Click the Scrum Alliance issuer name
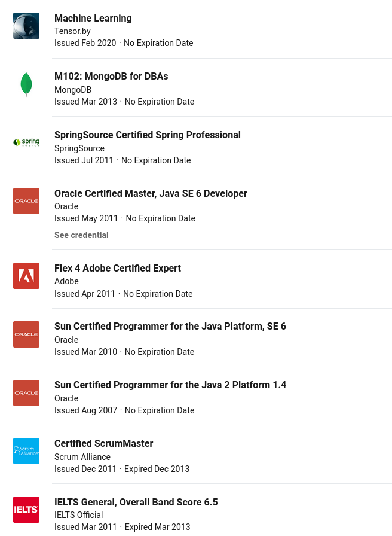This screenshot has height=536, width=392. [x=82, y=457]
